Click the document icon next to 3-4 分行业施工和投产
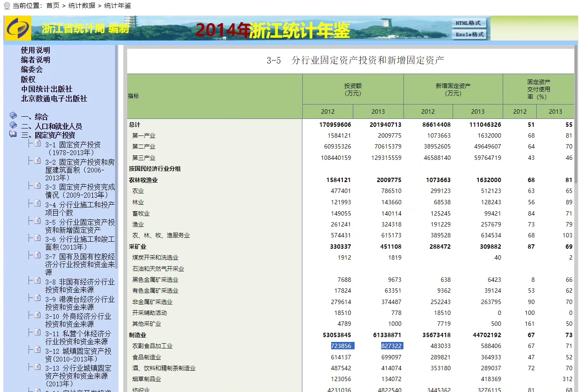Screen dimensions: 582x392 [x=38, y=204]
